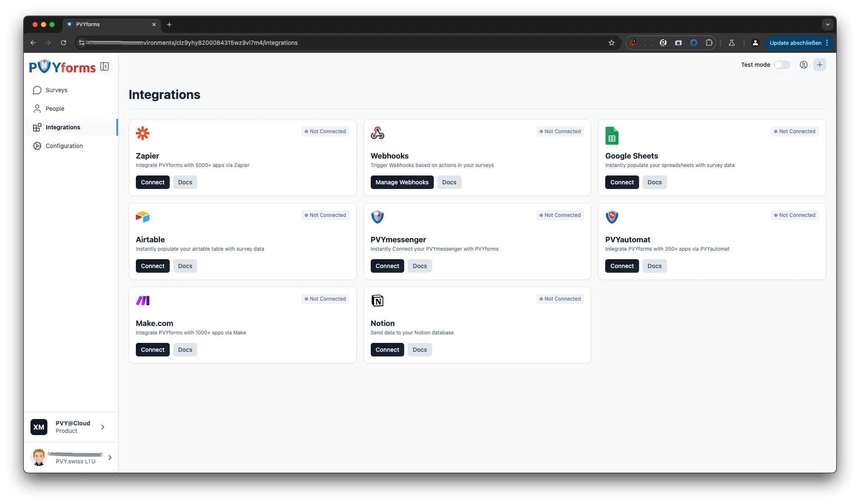Click the Airtable logo icon
The height and width of the screenshot is (504, 860).
(x=143, y=217)
